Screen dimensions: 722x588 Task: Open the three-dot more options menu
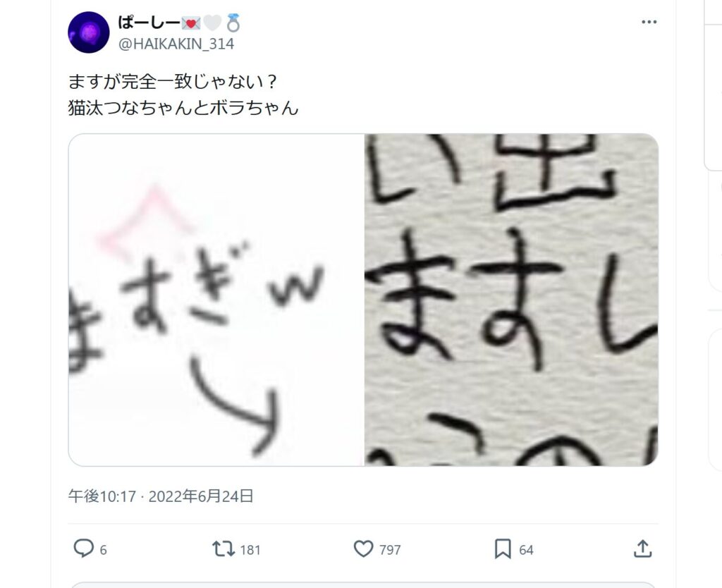tap(649, 22)
